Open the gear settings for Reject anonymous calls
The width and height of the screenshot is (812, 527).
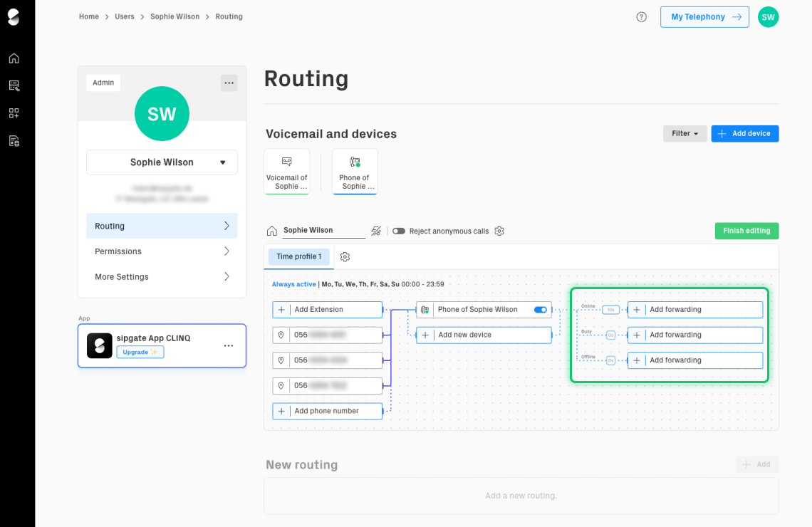pyautogui.click(x=499, y=231)
